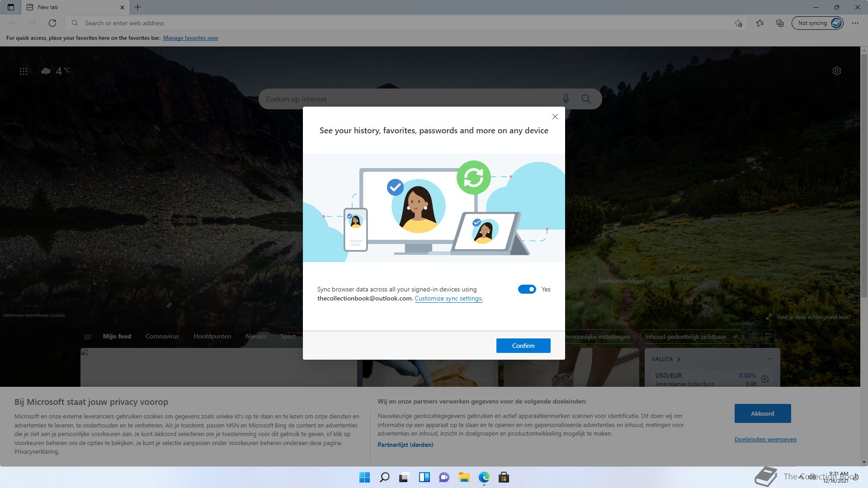Click the Confirm button
Screen dimensions: 868x488
(x=524, y=346)
